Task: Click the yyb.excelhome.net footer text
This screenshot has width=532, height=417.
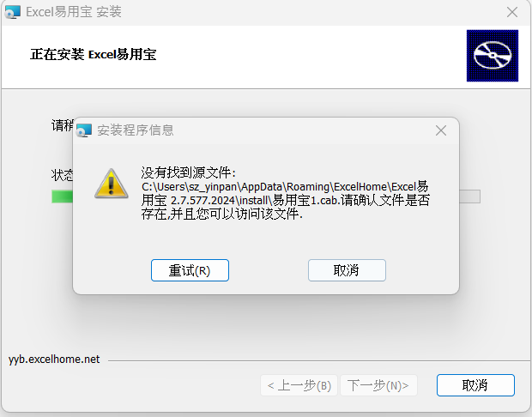Action: [54, 359]
